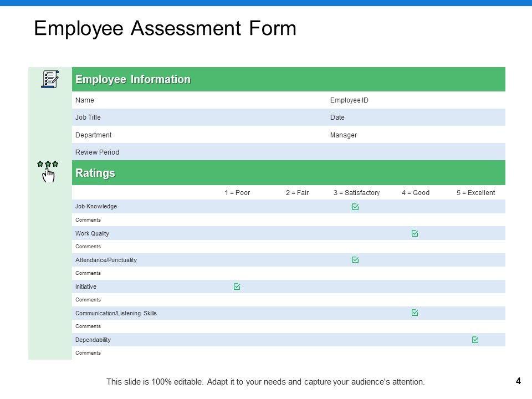Click the Comments row under Job Knowledge
532x399 pixels.
[88, 220]
